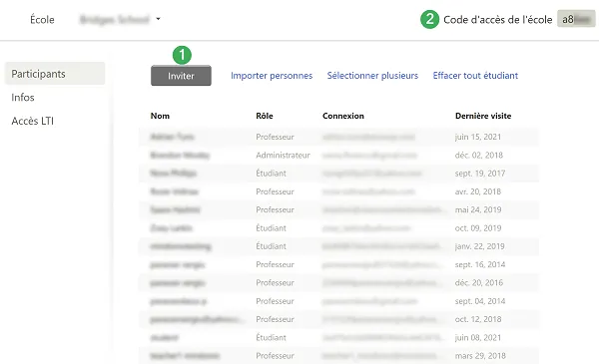
Task: Select the row dated sept. 04, 2014
Action: (339, 301)
